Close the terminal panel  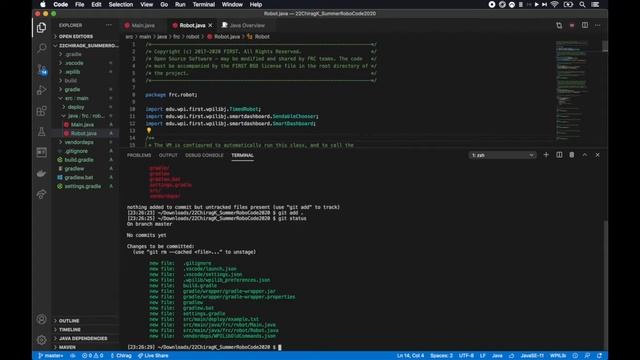(598, 155)
